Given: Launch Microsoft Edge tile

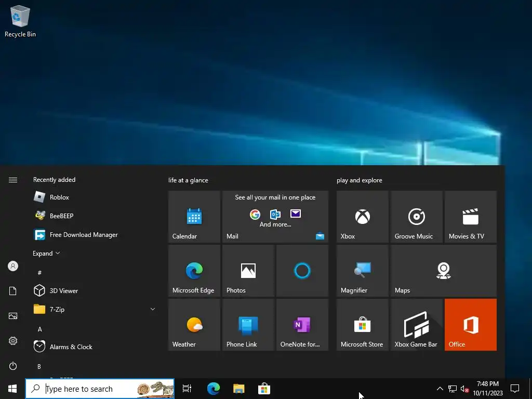Looking at the screenshot, I should (194, 271).
